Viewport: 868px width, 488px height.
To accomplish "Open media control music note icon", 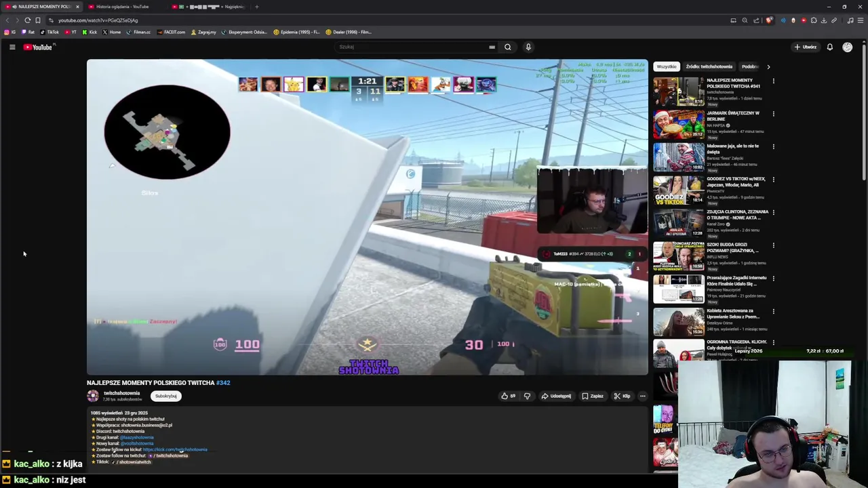I will coord(850,20).
